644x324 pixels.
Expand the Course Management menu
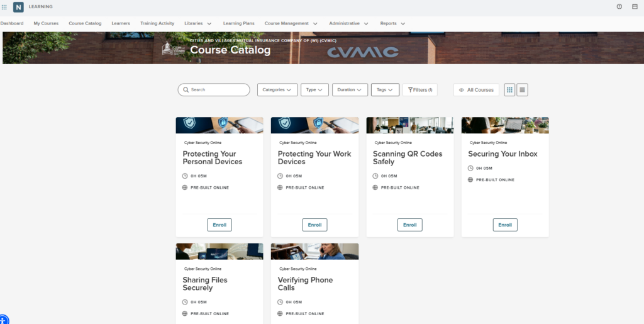click(291, 23)
